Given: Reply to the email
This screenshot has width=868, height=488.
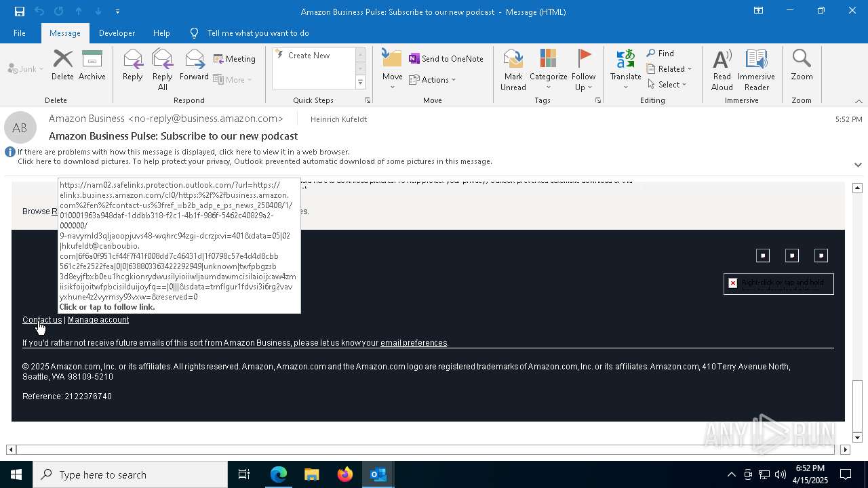Looking at the screenshot, I should tap(132, 65).
